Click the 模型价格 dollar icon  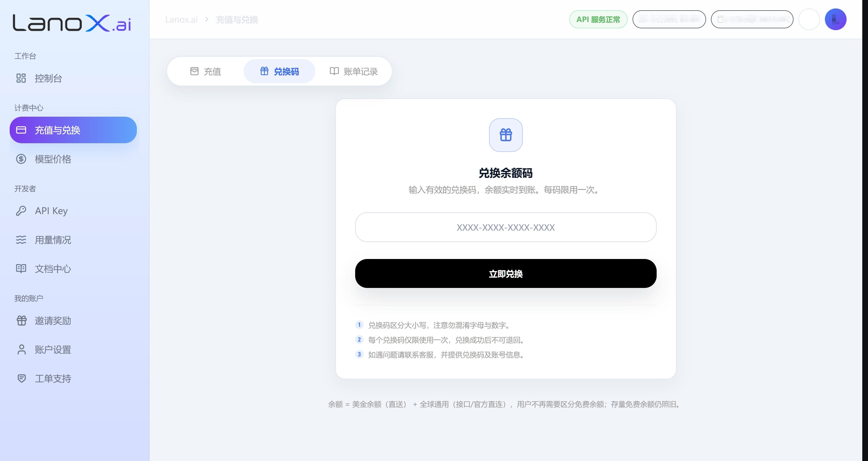pos(21,159)
